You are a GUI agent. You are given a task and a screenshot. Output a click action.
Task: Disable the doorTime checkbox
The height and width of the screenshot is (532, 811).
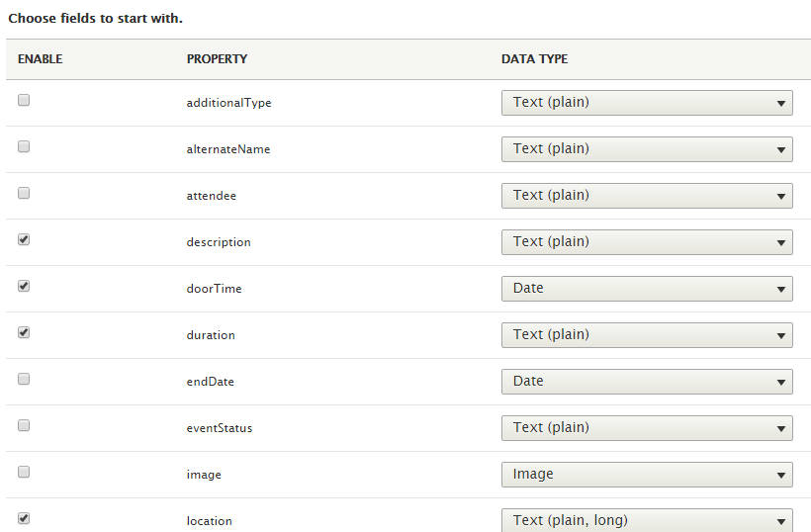click(x=24, y=286)
